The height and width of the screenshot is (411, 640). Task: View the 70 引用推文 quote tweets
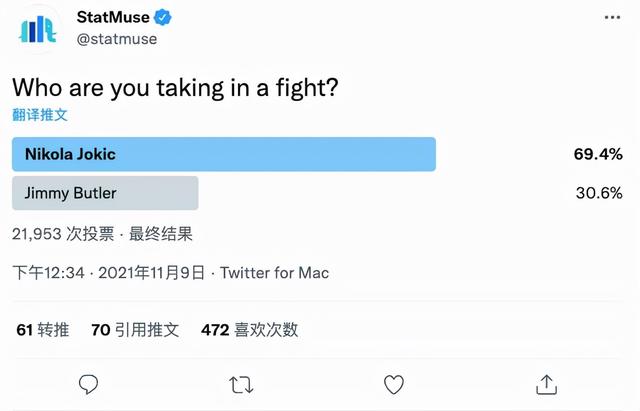pos(135,330)
